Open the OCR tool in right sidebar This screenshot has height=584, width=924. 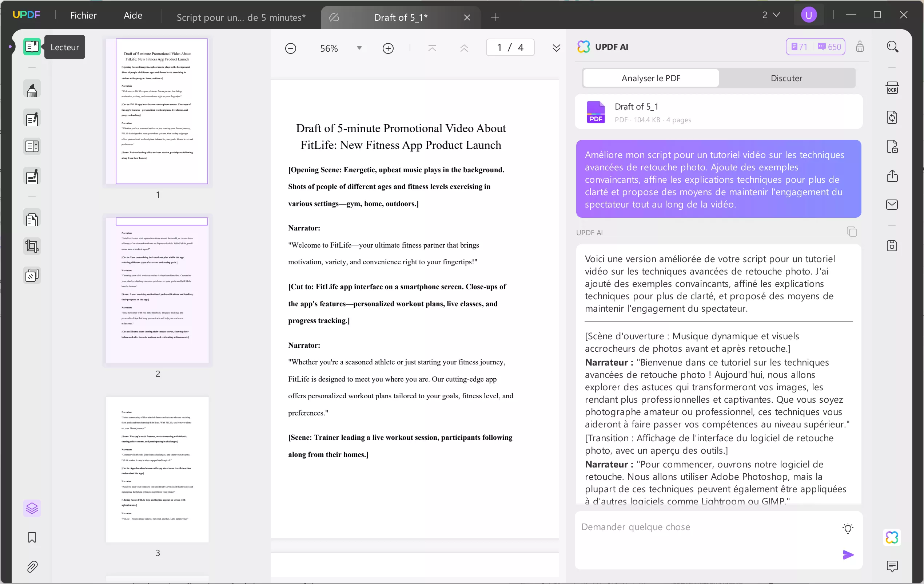click(892, 88)
